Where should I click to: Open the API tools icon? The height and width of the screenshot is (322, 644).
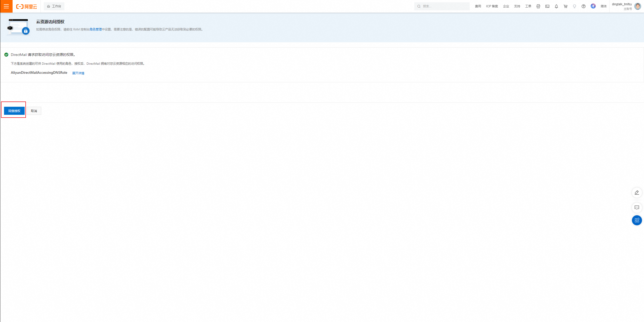tap(538, 6)
